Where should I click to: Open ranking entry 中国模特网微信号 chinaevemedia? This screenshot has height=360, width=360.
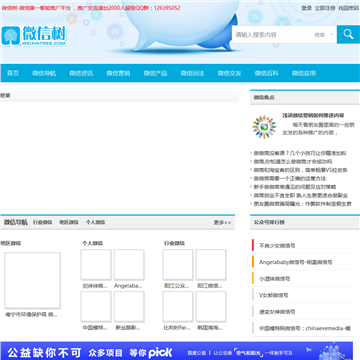point(305,329)
